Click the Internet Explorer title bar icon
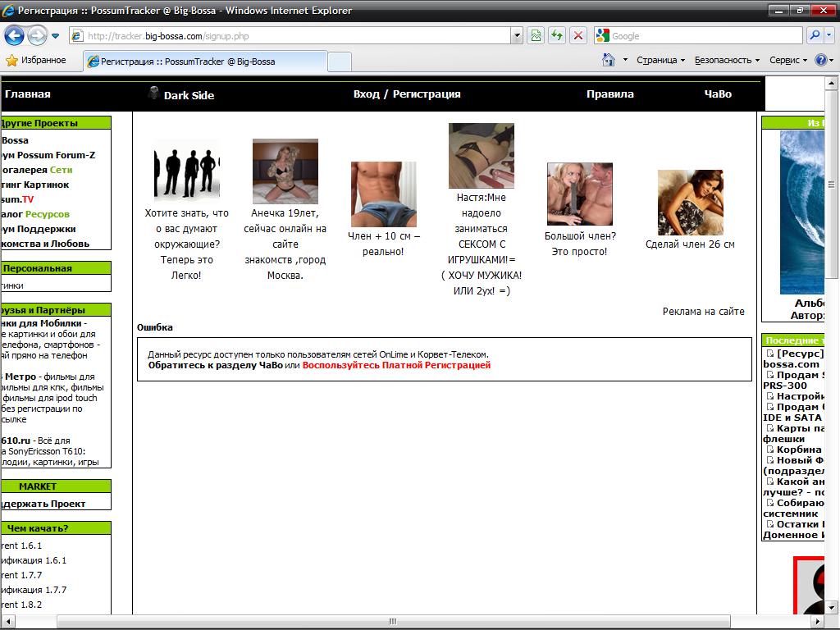The image size is (840, 630). coord(8,10)
